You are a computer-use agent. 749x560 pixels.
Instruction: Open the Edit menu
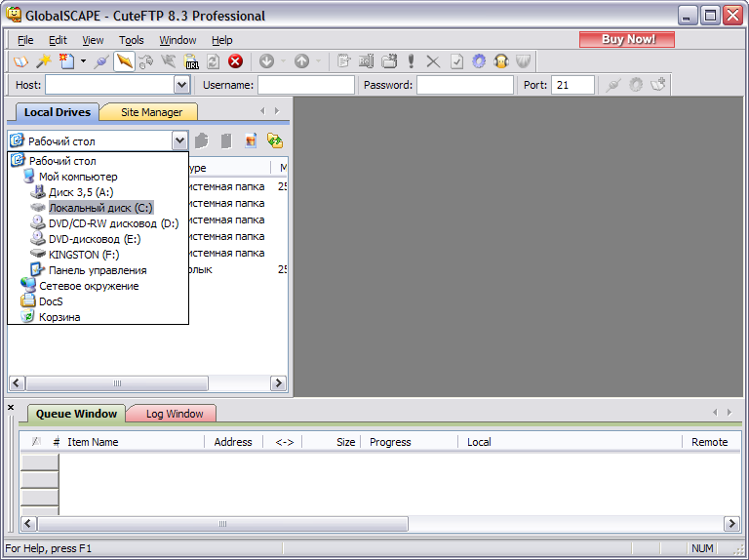coord(58,40)
